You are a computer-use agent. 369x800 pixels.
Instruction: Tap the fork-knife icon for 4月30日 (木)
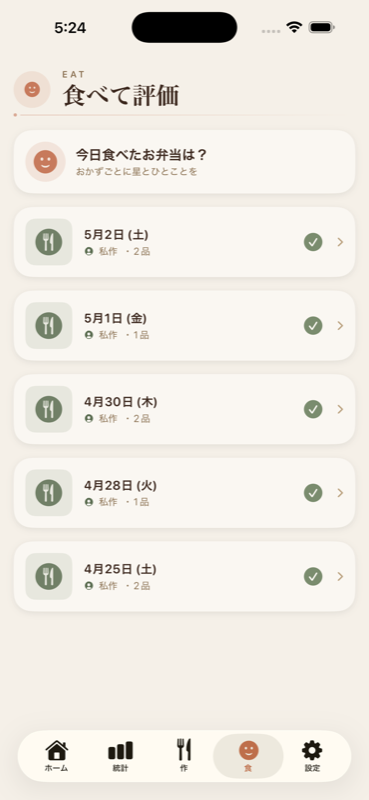[x=48, y=409]
